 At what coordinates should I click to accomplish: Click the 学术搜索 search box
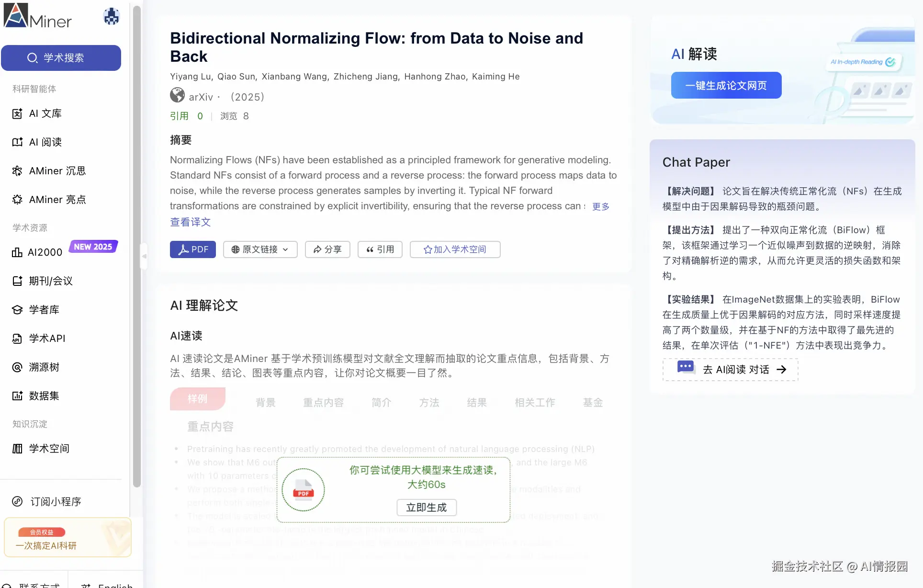point(61,58)
